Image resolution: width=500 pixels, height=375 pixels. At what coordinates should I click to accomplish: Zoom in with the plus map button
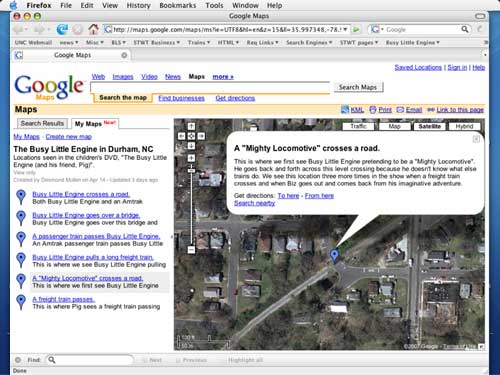coord(191,158)
